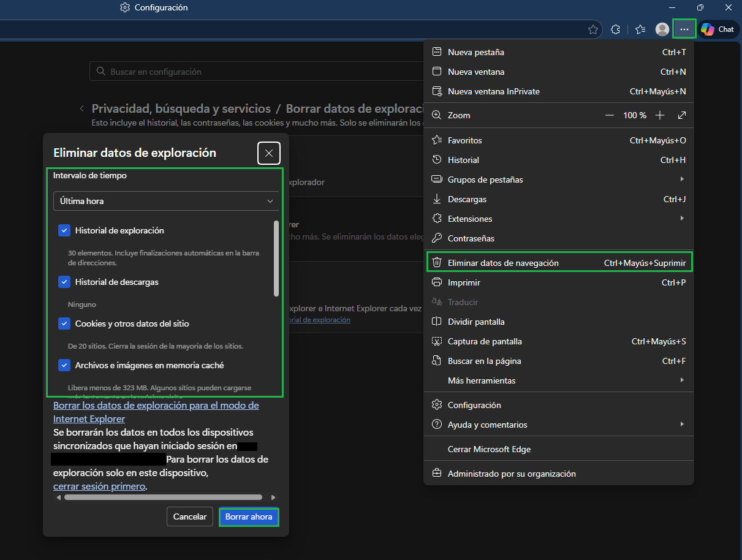Click the Contraseñas key icon in menu

[x=437, y=238]
